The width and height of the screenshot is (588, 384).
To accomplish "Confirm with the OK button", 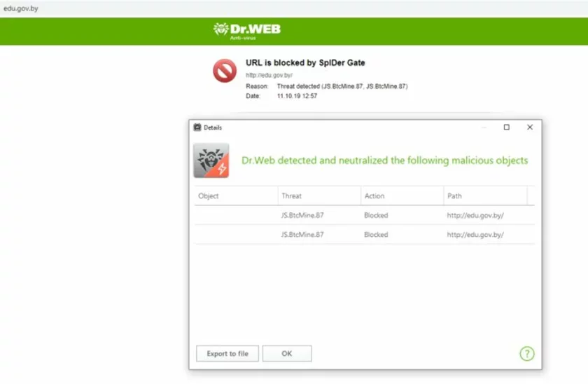I will click(286, 354).
